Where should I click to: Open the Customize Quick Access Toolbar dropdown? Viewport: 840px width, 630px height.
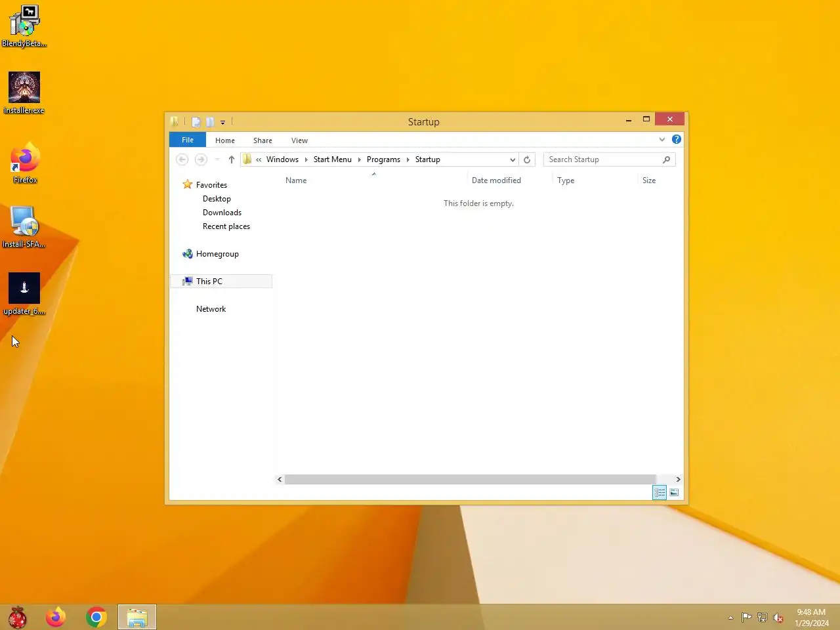click(223, 122)
